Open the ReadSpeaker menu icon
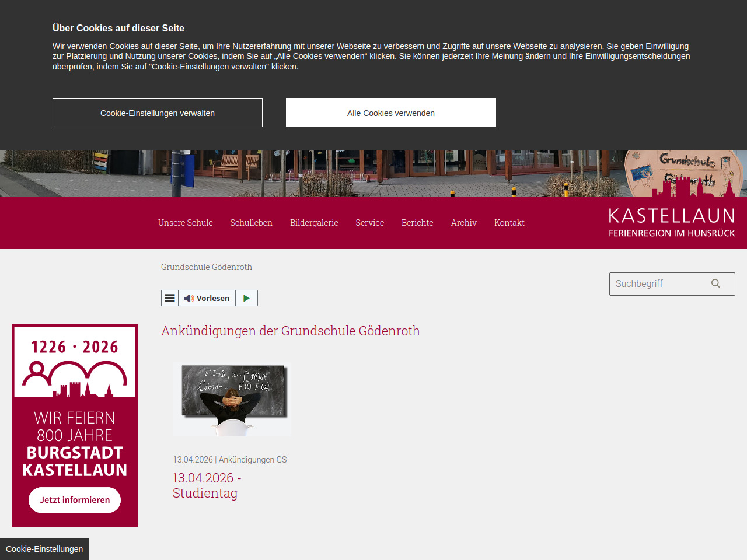This screenshot has height=560, width=747. point(170,298)
